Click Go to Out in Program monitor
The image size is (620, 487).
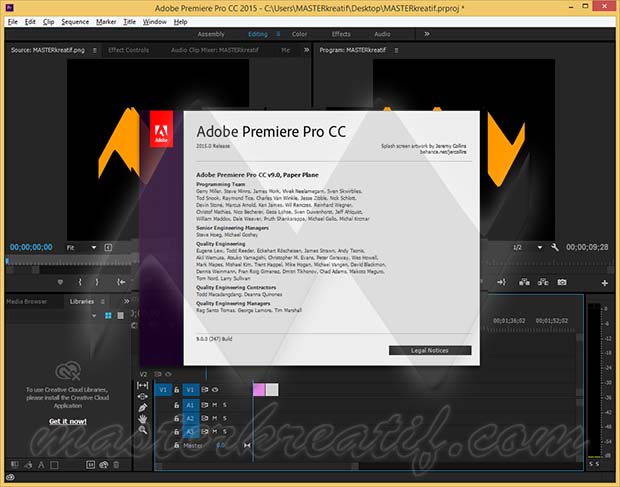pos(501,282)
